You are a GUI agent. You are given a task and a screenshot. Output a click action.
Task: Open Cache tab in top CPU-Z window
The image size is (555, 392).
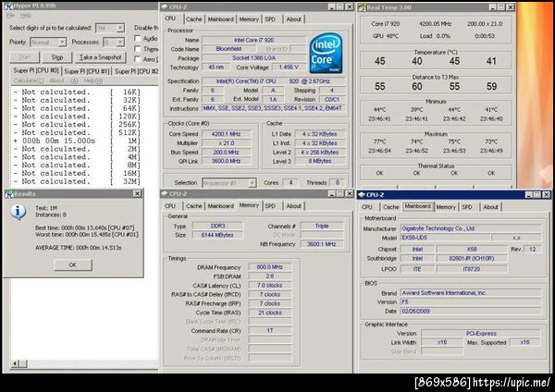pyautogui.click(x=193, y=19)
